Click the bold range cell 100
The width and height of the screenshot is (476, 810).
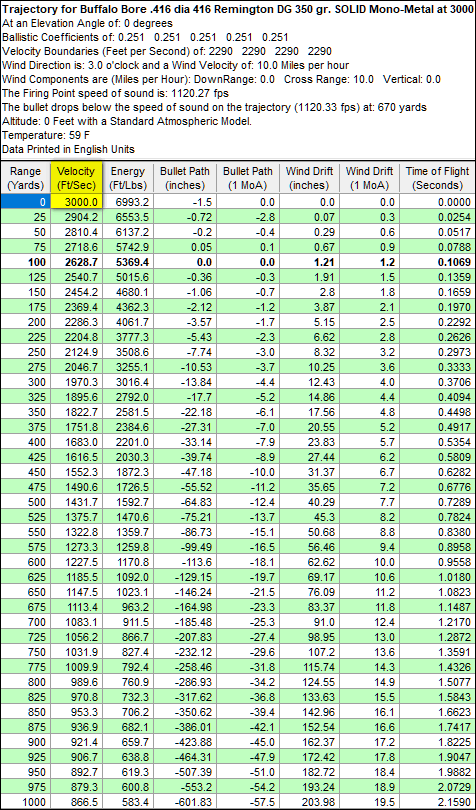tap(25, 262)
